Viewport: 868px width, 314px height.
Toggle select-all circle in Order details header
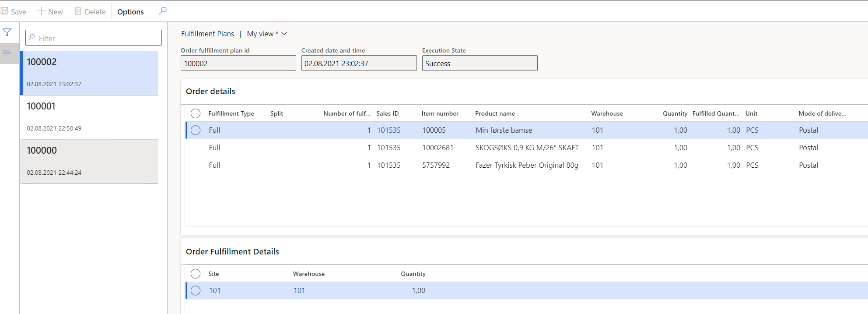click(196, 113)
